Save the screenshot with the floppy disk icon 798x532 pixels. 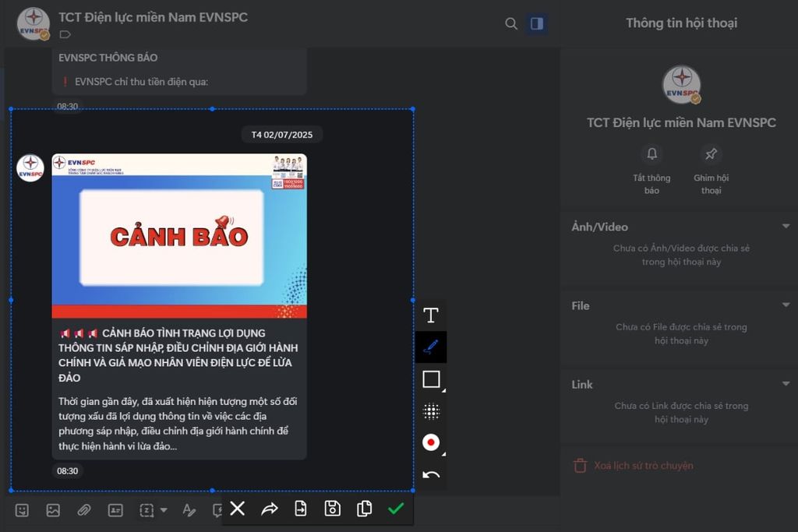click(332, 509)
